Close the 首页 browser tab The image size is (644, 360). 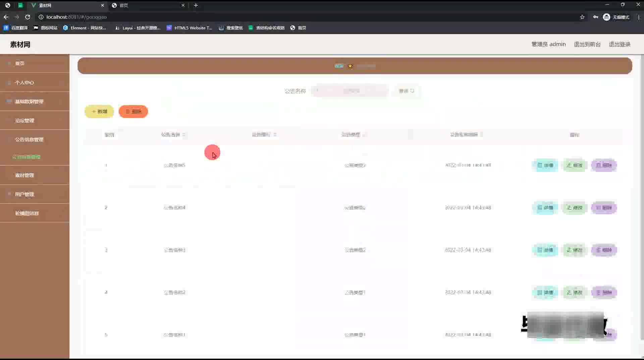point(183,5)
